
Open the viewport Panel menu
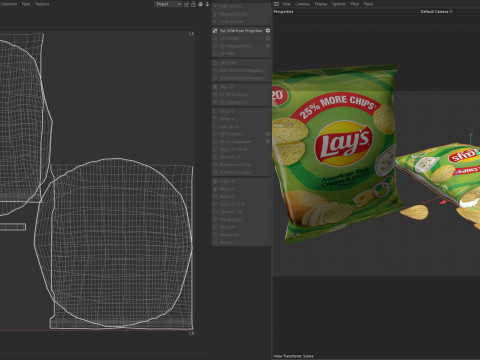pos(368,4)
